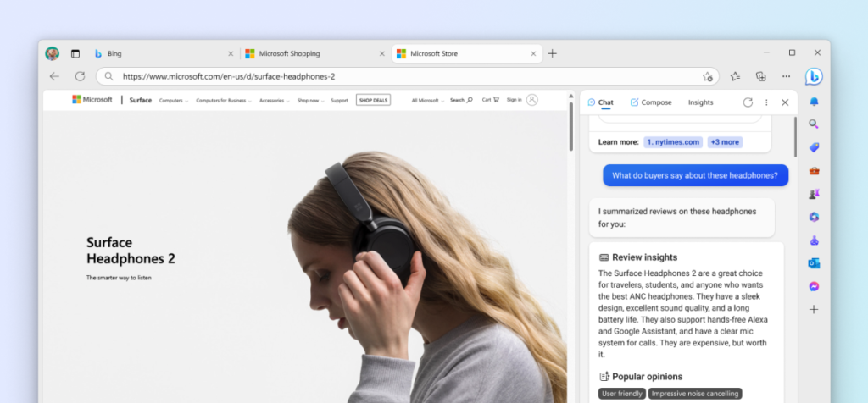Show the +3 more sources
The image size is (868, 403).
tap(726, 142)
